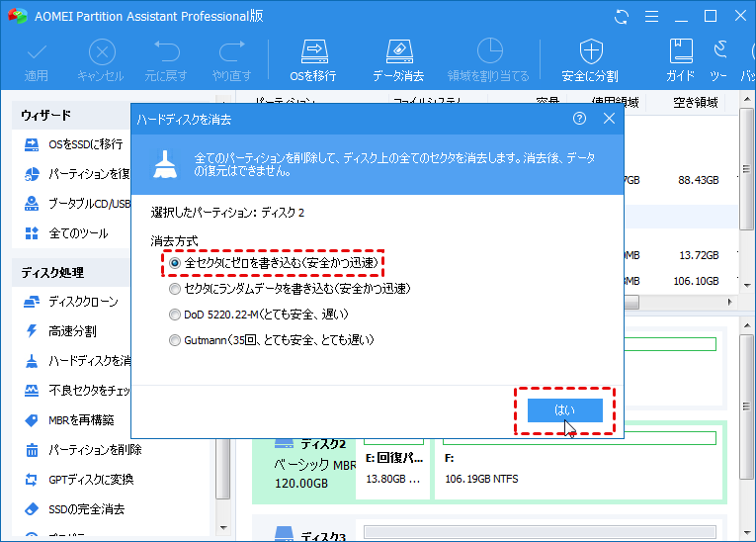
Task: Open the hamburger menu in title bar
Action: click(x=651, y=17)
